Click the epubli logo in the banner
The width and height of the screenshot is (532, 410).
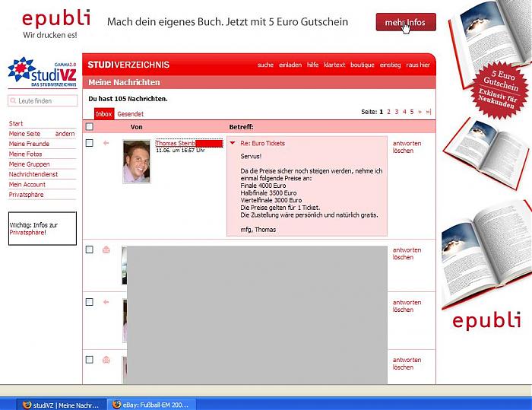[55, 18]
